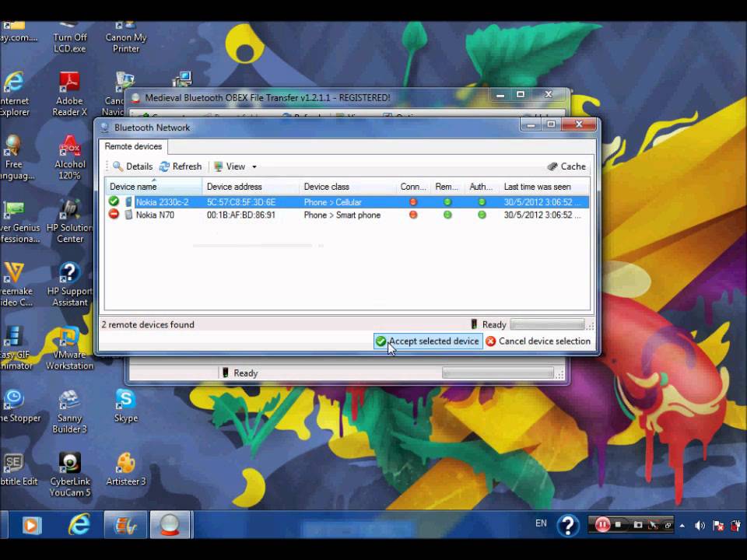Open HP Solution Center desktop icon
Screen dimensions: 747x560
tap(69, 221)
